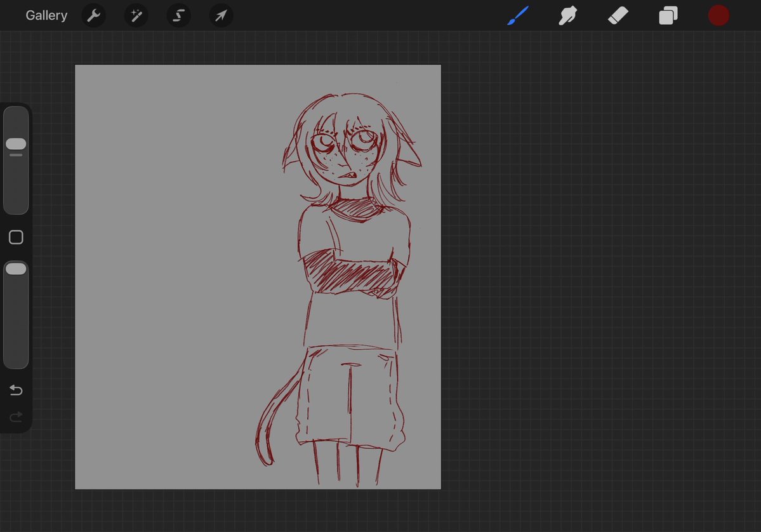
Task: Select the Brush tool
Action: [x=518, y=15]
